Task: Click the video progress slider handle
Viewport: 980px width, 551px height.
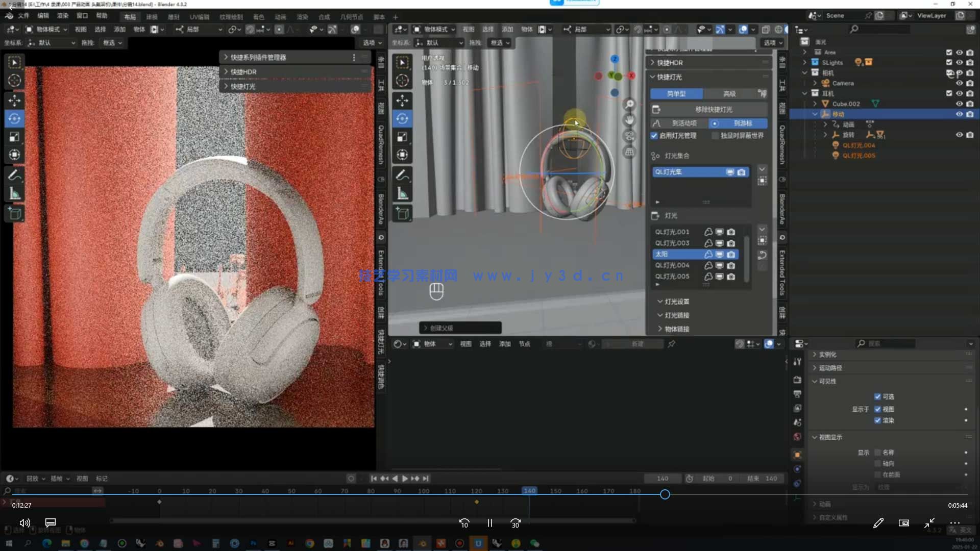Action: tap(665, 494)
